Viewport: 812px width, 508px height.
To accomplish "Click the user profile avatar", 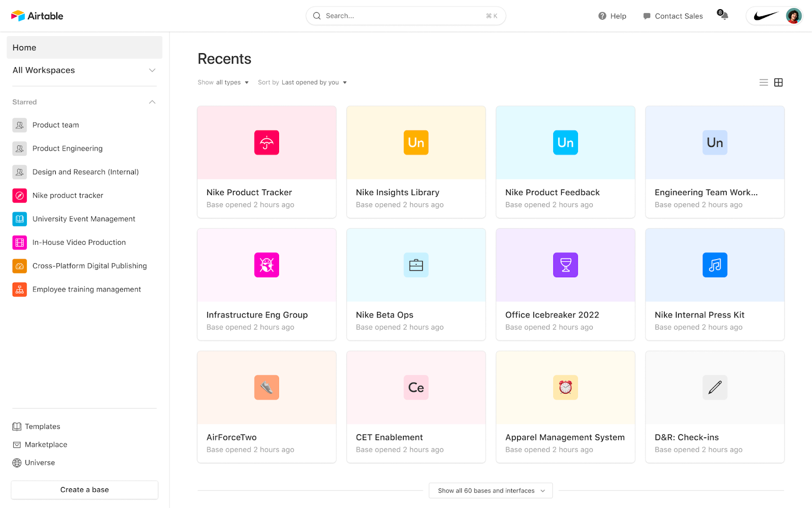I will tap(793, 16).
